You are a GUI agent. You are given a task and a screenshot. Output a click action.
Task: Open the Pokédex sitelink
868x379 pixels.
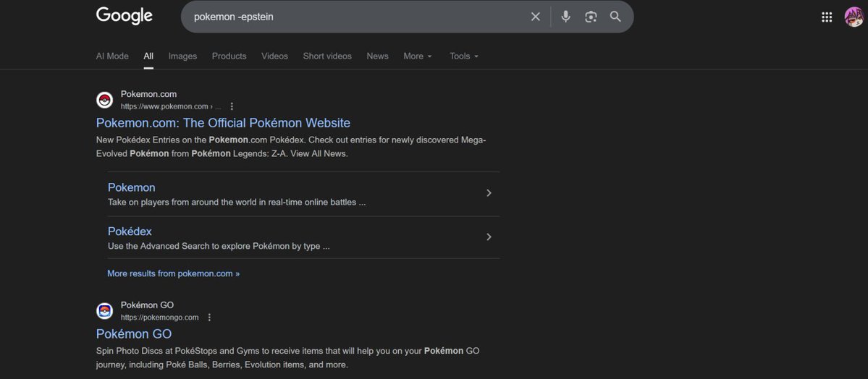[130, 231]
